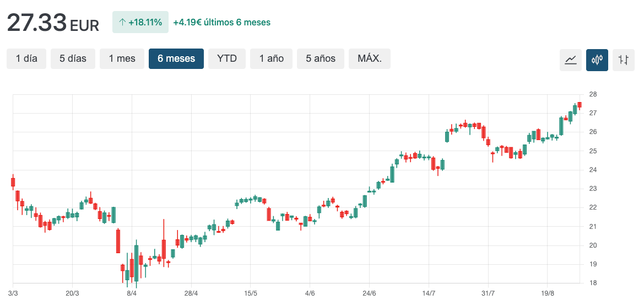Click the first red candle at 3/3
Image resolution: width=644 pixels, height=305 pixels.
(x=13, y=182)
